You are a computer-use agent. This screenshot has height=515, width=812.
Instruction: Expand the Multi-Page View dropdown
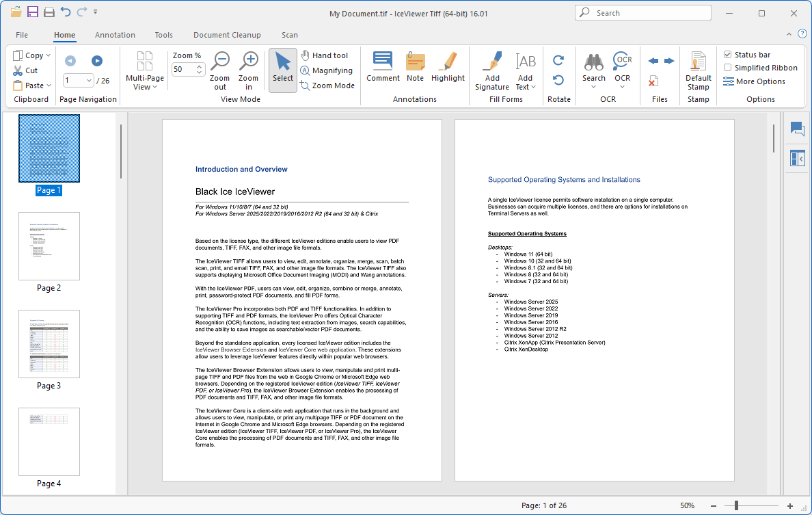[x=145, y=71]
